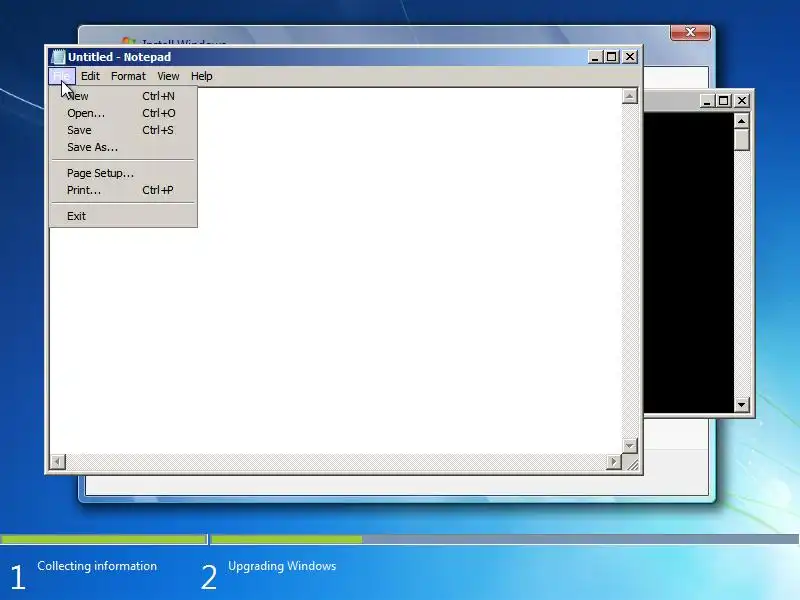Click command prompt scrollbar up arrow
Screen dimensions: 800x600
742,121
